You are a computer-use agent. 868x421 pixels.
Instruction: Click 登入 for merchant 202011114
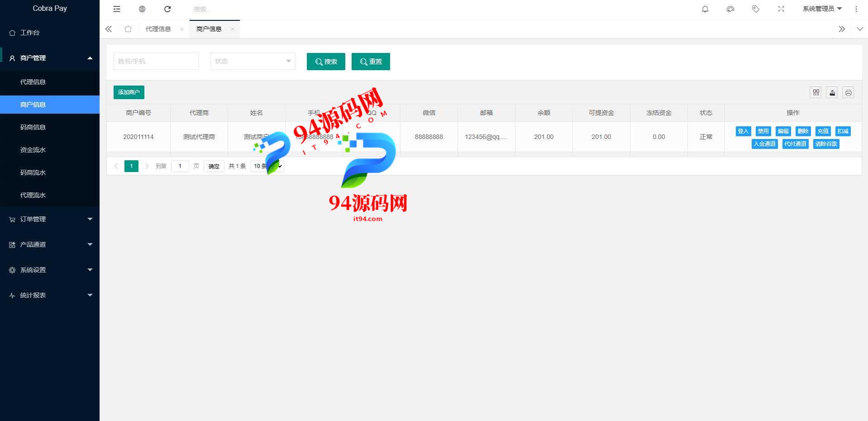tap(743, 131)
